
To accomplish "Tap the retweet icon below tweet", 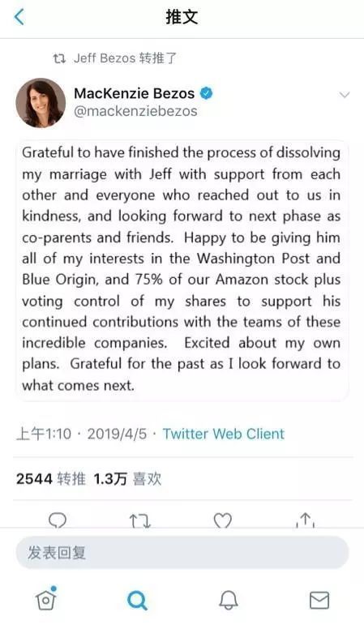I will pos(140,520).
